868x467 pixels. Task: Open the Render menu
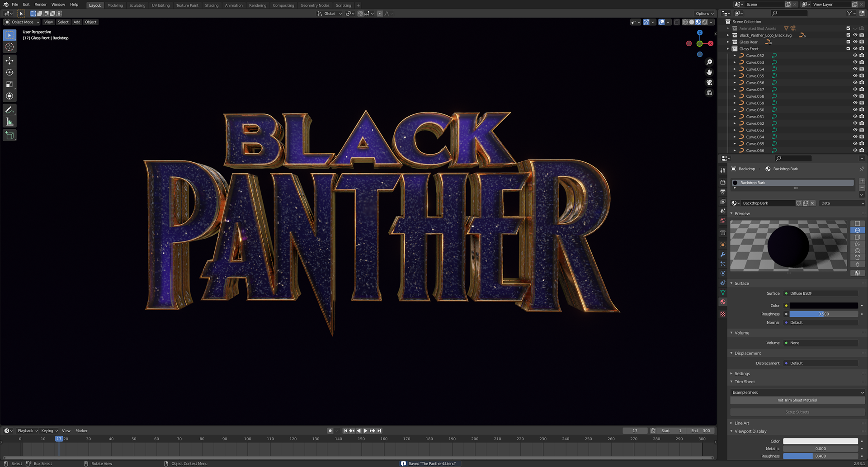tap(40, 5)
